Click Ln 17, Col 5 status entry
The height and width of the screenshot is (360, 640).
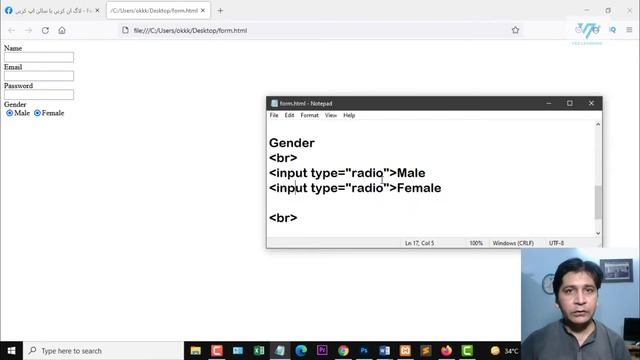point(420,243)
